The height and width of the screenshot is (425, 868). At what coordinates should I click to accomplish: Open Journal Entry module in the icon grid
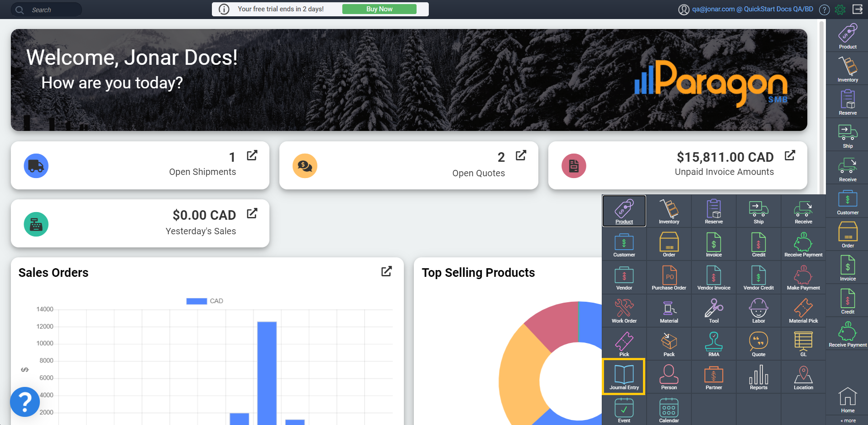pos(624,377)
